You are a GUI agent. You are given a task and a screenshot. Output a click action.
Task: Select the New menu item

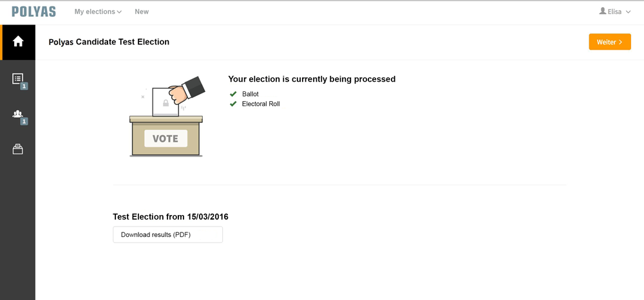click(x=142, y=12)
